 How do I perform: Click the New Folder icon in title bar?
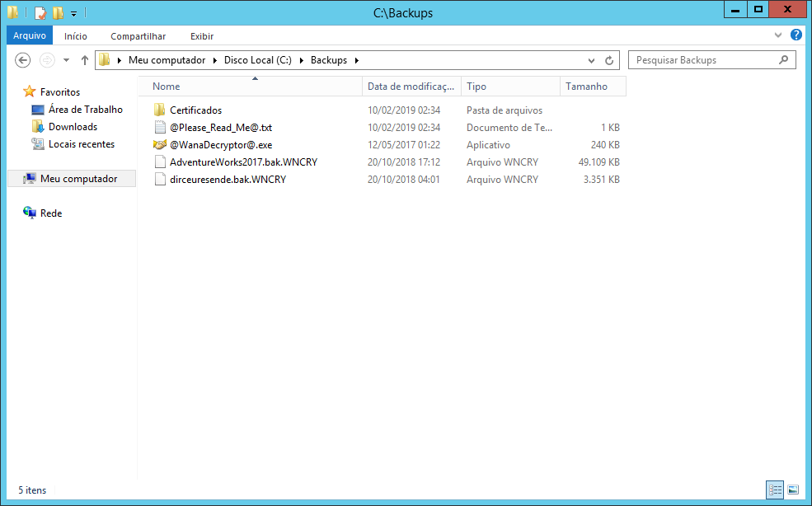click(x=58, y=13)
